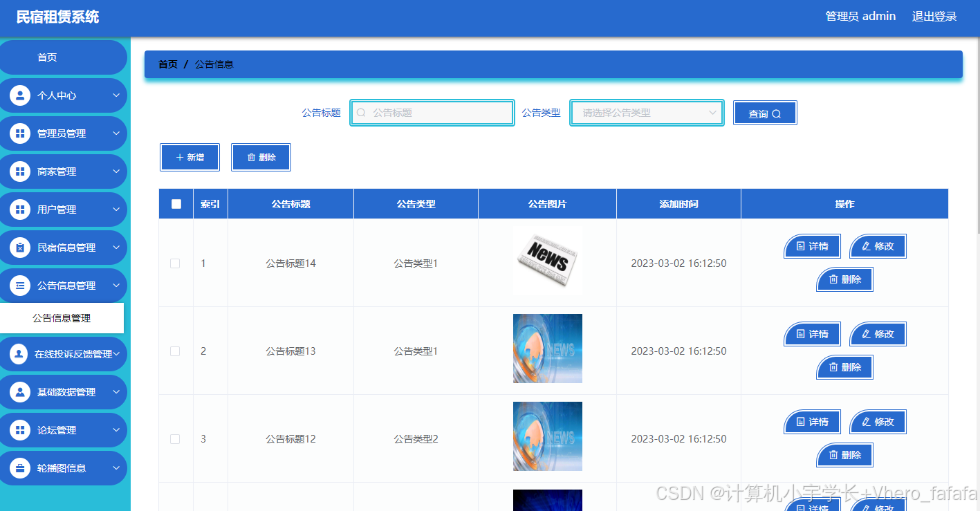Image resolution: width=980 pixels, height=511 pixels.
Task: Check the row checkbox for 公告标题13
Action: (x=175, y=351)
